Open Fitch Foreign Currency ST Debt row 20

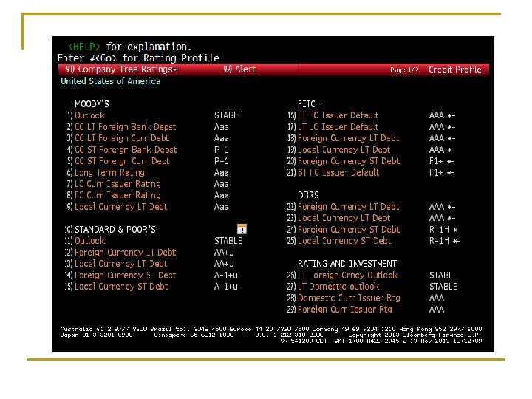(x=344, y=161)
